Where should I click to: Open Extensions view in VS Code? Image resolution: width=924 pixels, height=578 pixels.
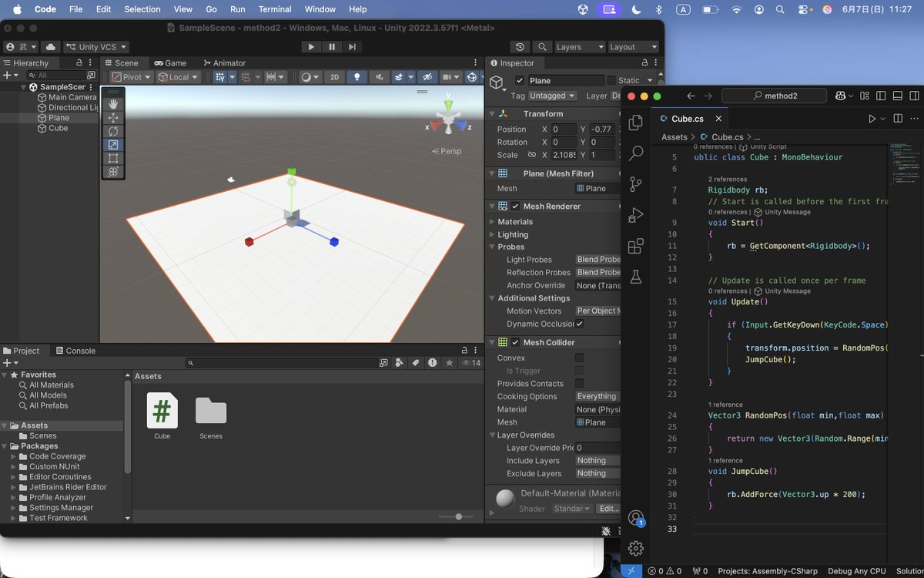click(636, 246)
